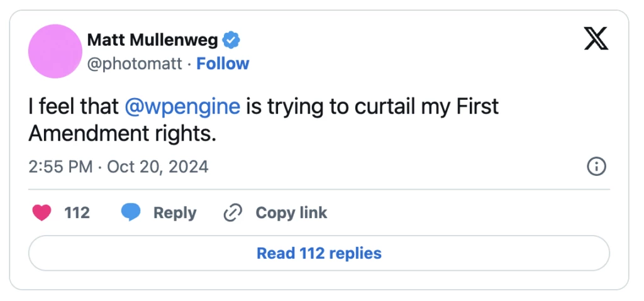The width and height of the screenshot is (644, 301).
Task: Click the tweet text starting 'I feel that'
Action: [x=74, y=106]
